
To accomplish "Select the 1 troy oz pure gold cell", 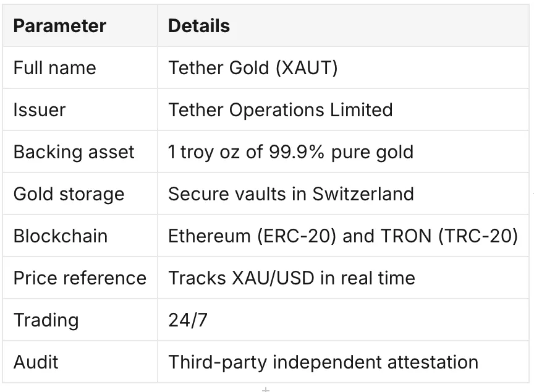I will click(343, 151).
